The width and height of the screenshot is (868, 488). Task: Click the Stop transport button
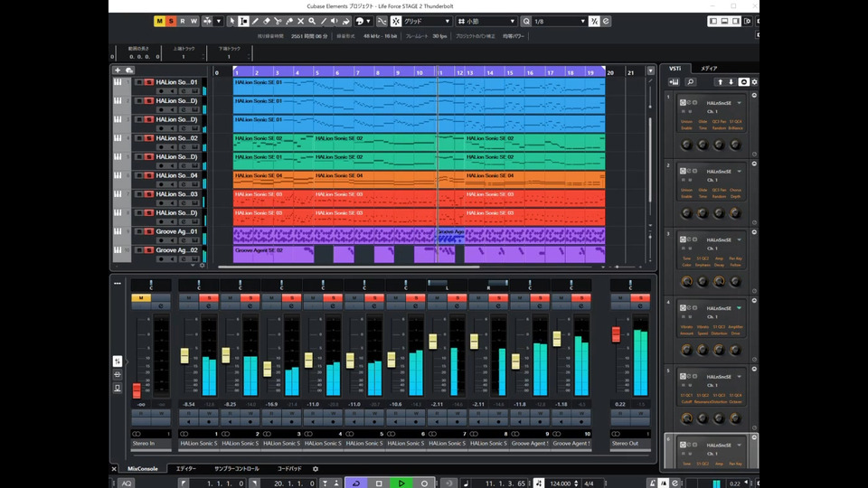379,483
